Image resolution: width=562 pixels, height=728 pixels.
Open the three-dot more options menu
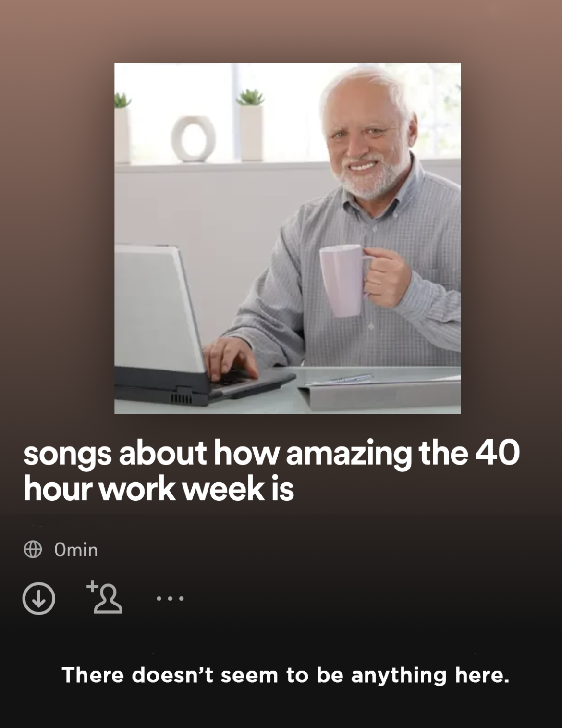pyautogui.click(x=170, y=599)
